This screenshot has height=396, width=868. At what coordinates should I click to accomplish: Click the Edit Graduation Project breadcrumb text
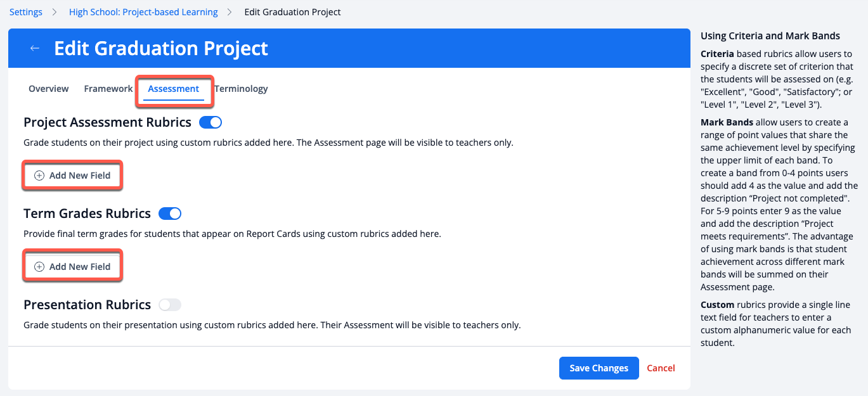coord(292,12)
